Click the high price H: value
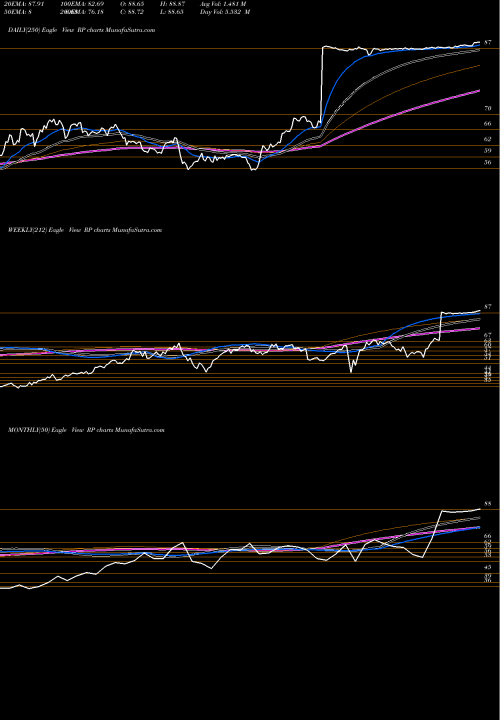 click(x=173, y=4)
